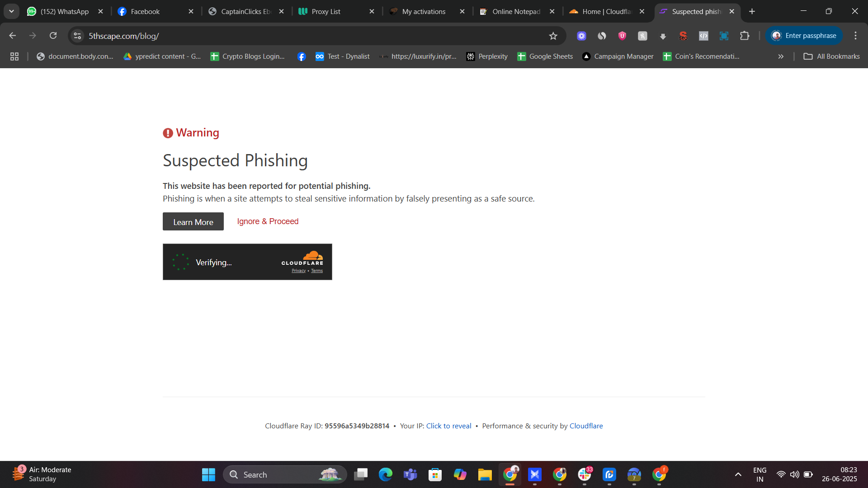
Task: Open the Chrome three-dot menu
Action: [855, 36]
